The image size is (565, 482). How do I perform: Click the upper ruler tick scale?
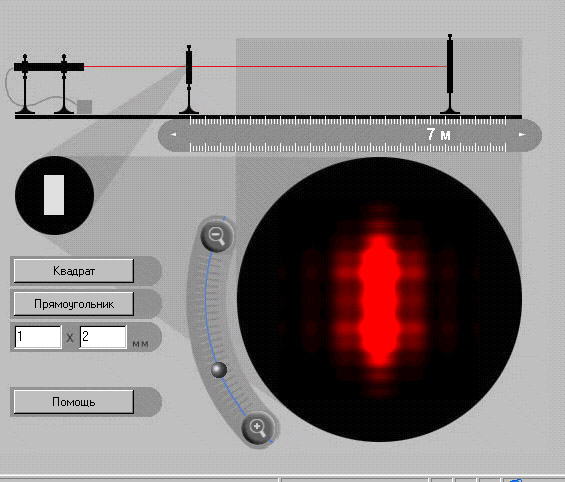[348, 121]
